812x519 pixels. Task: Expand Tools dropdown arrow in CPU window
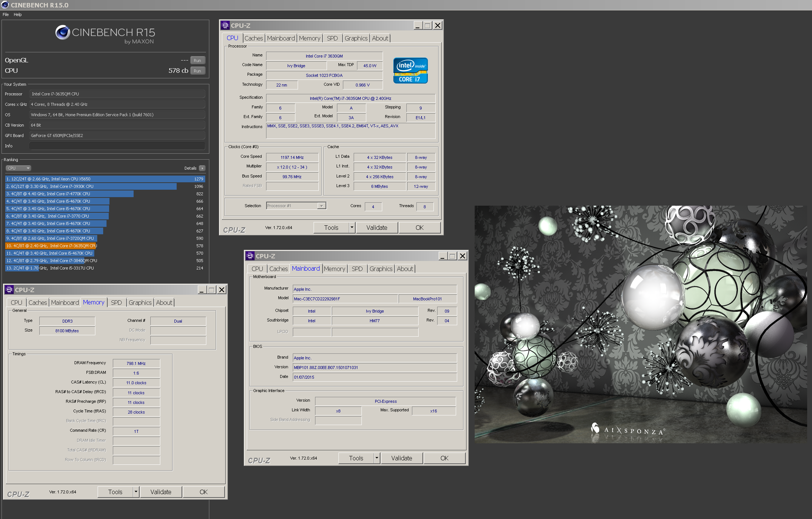point(352,227)
